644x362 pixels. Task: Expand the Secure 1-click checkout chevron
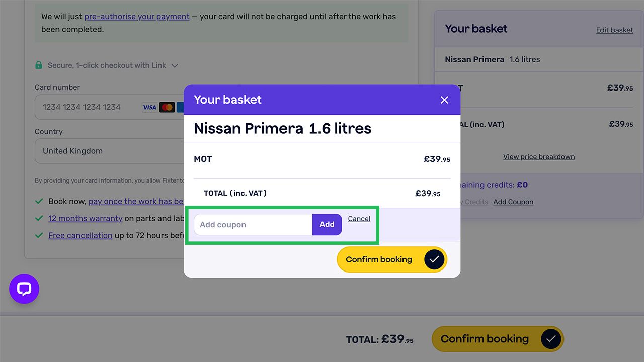click(x=175, y=66)
